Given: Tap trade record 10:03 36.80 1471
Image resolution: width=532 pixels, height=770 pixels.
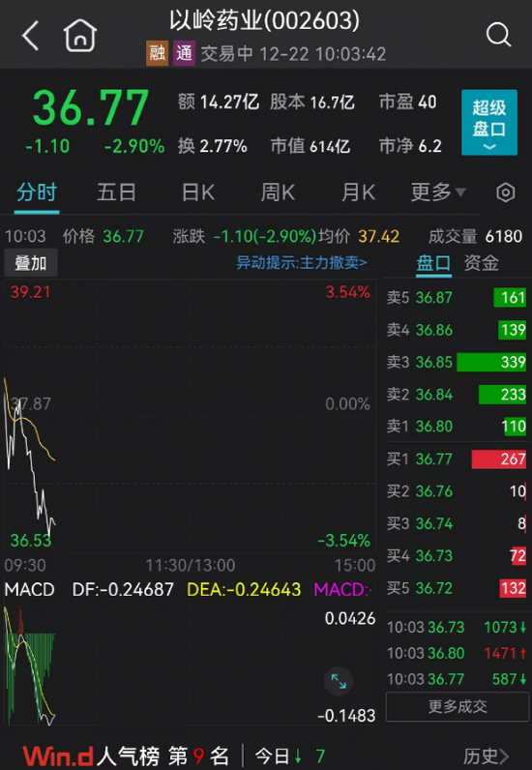Looking at the screenshot, I should click(457, 653).
